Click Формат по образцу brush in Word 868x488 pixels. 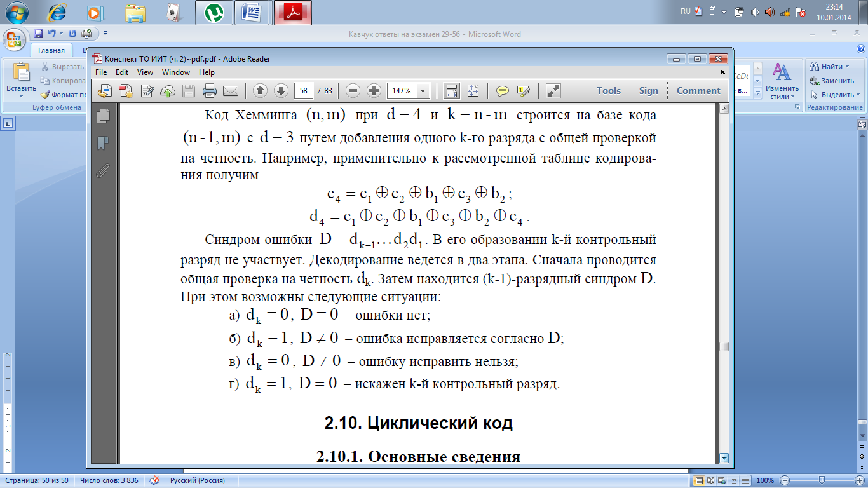[x=62, y=95]
